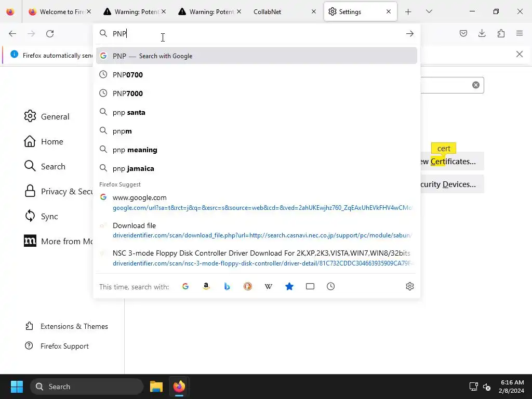Open More from Mozilla category
Viewport: 532px width, 399px height.
pos(58,241)
